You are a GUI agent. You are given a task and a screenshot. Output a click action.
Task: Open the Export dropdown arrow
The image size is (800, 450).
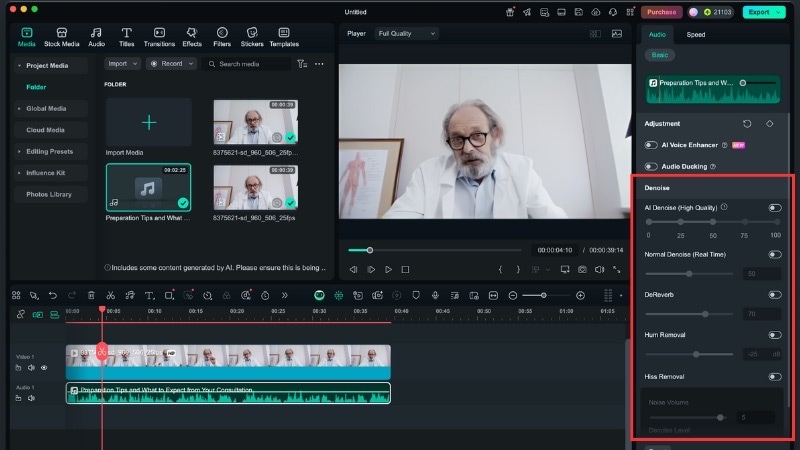point(779,12)
